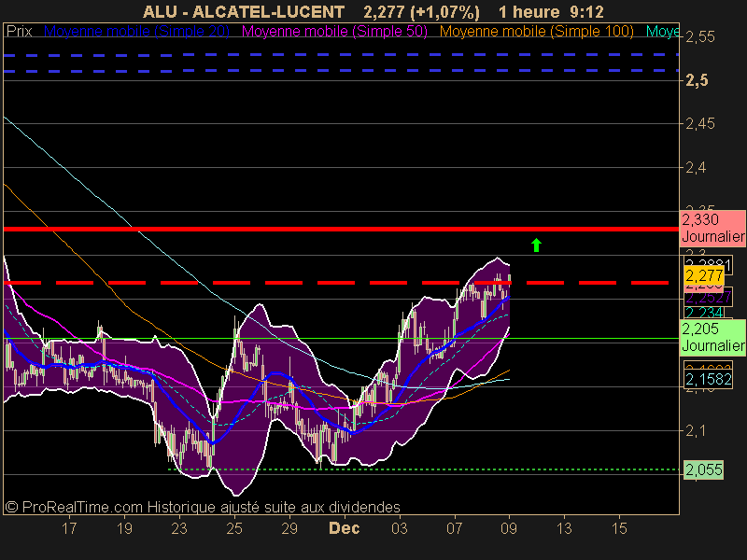The width and height of the screenshot is (747, 560).
Task: Click the red '2,330 Journalier' price tag
Action: (x=712, y=228)
